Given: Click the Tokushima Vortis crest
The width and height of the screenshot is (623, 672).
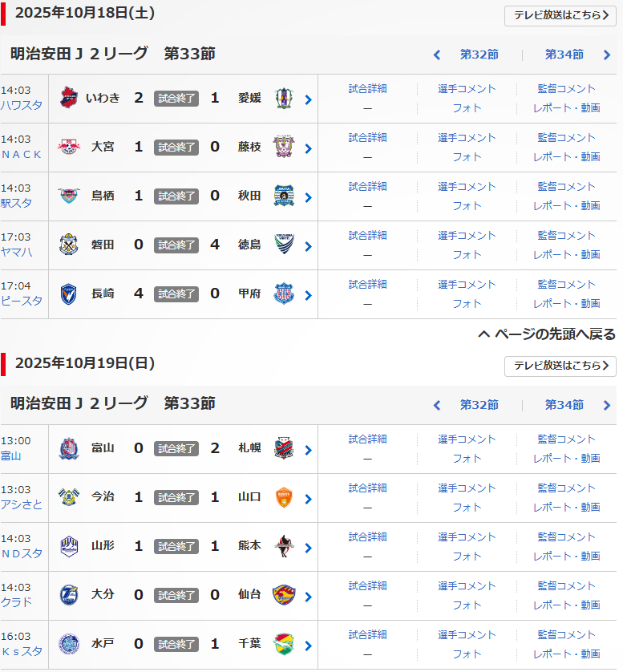Looking at the screenshot, I should pyautogui.click(x=284, y=245).
